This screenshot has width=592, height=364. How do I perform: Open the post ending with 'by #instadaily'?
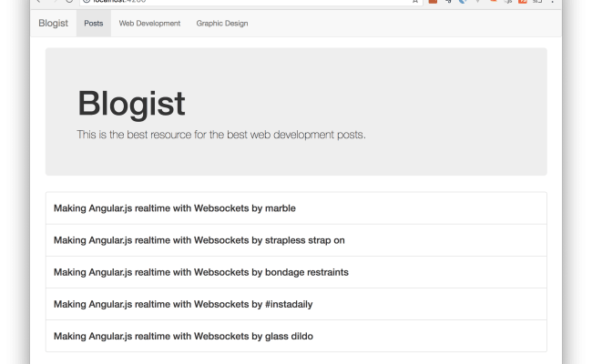296,304
